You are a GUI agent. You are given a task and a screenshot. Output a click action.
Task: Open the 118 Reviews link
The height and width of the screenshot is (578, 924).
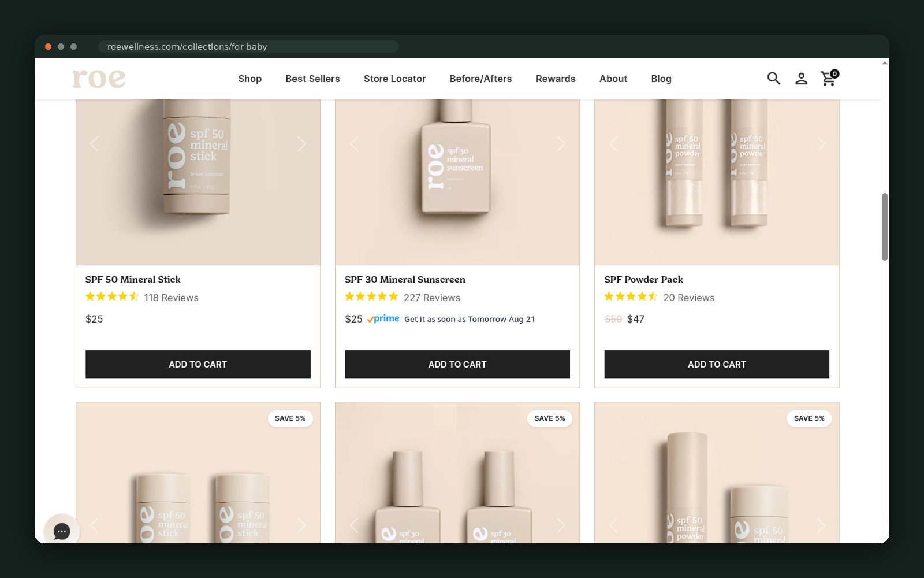pyautogui.click(x=171, y=298)
